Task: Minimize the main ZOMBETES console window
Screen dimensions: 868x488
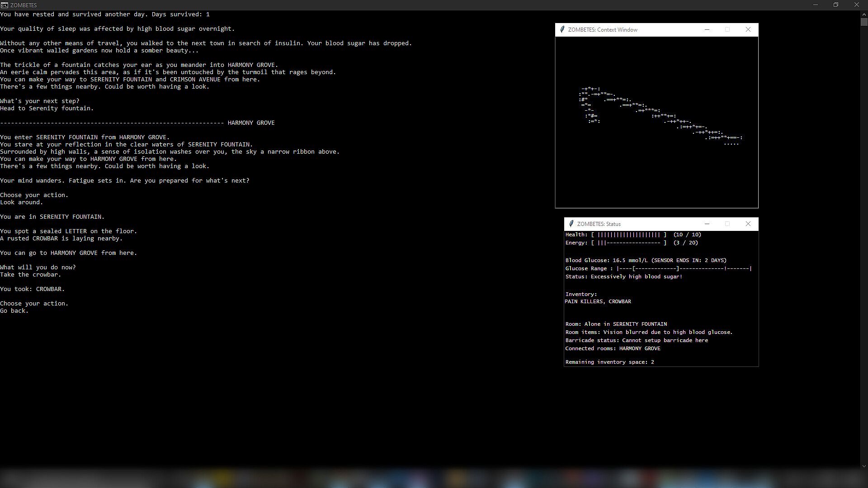Action: 816,5
